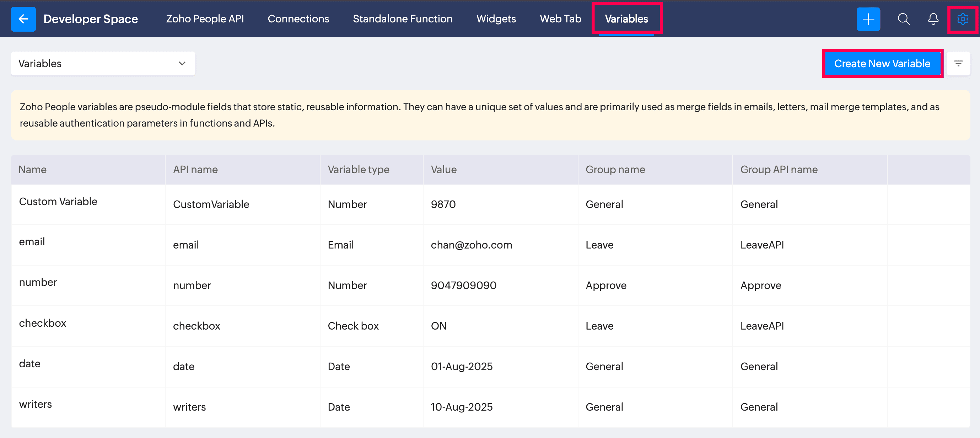Click the Group API name header
The width and height of the screenshot is (980, 438).
[x=779, y=170]
